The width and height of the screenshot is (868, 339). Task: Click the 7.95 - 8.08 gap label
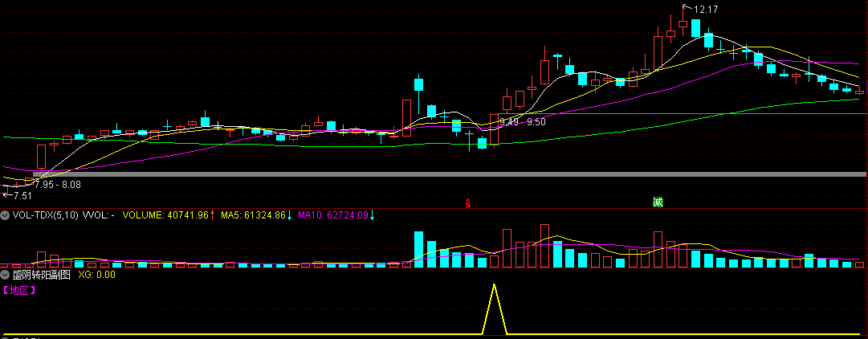click(x=58, y=185)
